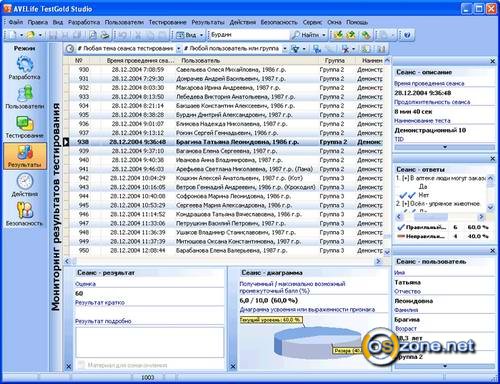
Task: Click the last icon on filter toolbar
Action: tap(380, 49)
